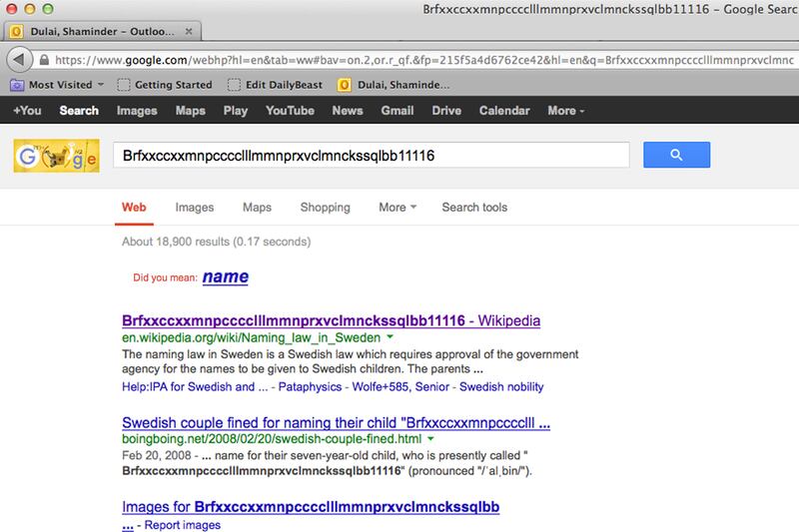Open Drive in the Google bar

click(x=446, y=111)
